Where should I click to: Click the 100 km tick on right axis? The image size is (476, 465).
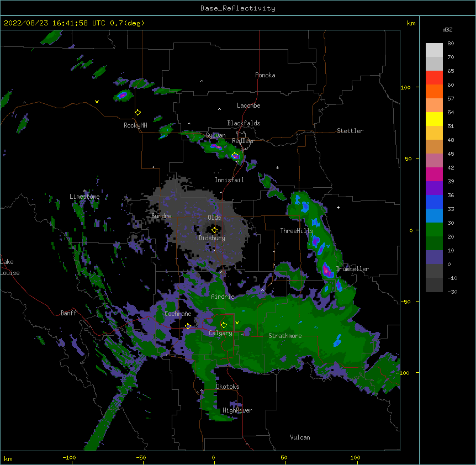(x=405, y=87)
